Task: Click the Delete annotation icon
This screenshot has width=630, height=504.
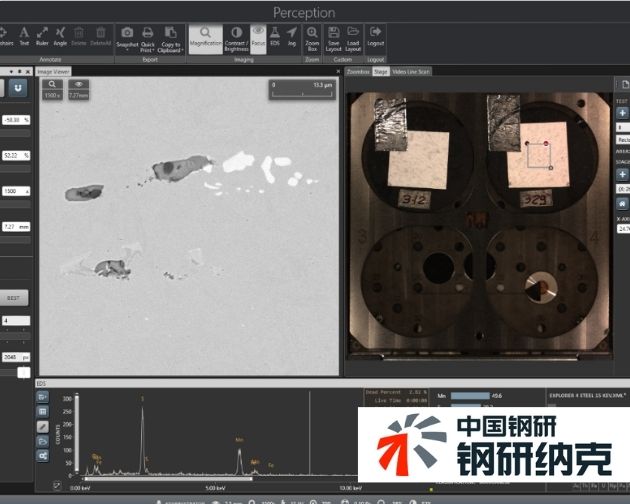Action: click(79, 36)
